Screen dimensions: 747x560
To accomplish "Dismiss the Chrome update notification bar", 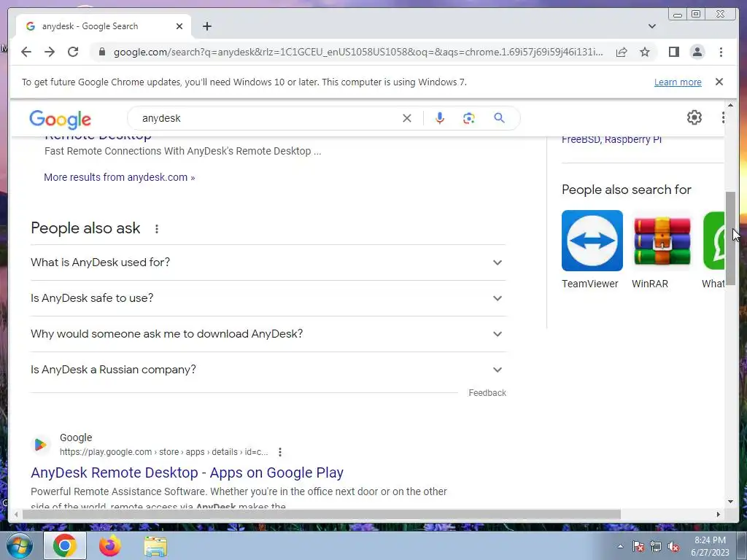I will pyautogui.click(x=719, y=82).
